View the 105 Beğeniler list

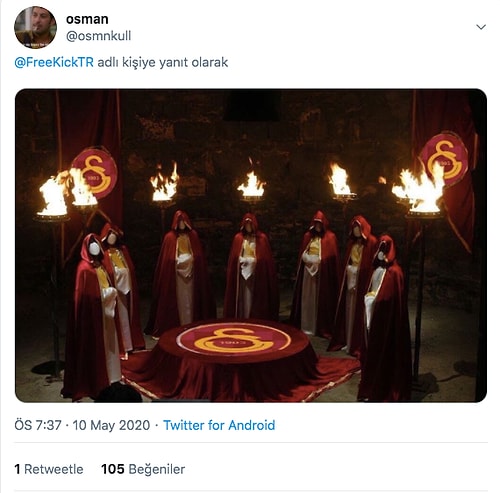[143, 469]
